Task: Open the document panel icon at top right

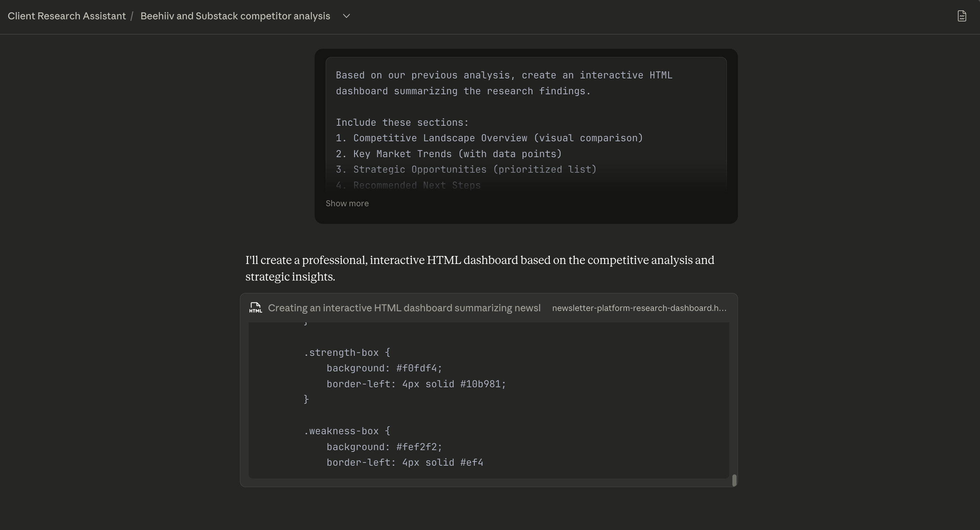Action: tap(962, 16)
